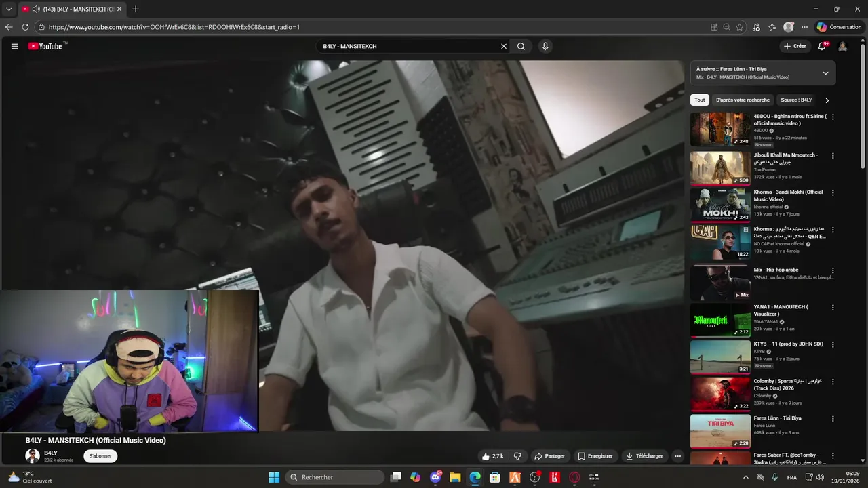The width and height of the screenshot is (868, 488).
Task: Open Jibouli Khali Ma Nmoutech thumbnail
Action: click(x=720, y=168)
